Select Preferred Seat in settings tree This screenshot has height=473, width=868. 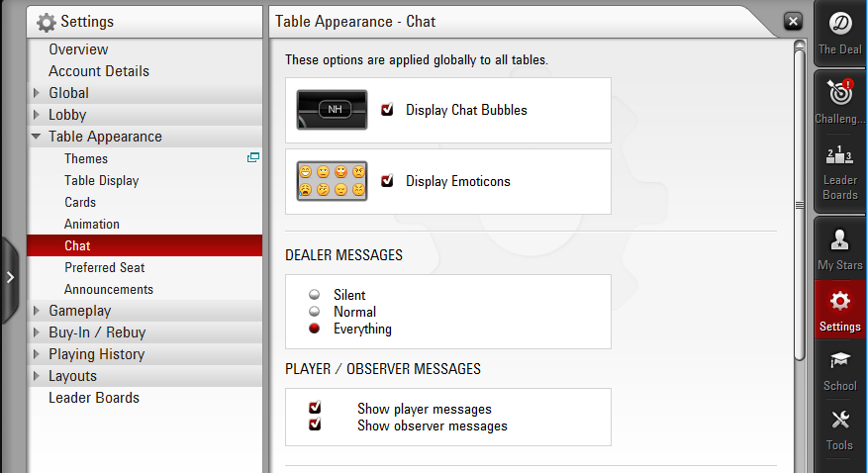pyautogui.click(x=105, y=267)
